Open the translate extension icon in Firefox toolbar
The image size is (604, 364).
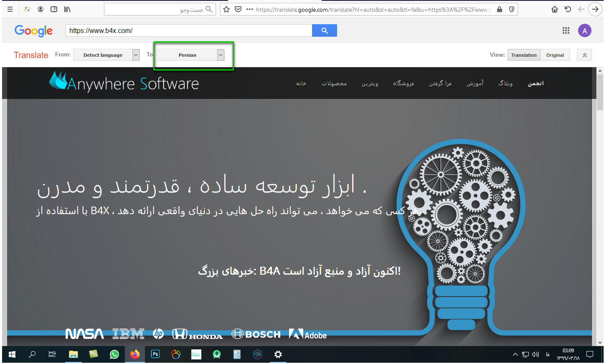[26, 9]
